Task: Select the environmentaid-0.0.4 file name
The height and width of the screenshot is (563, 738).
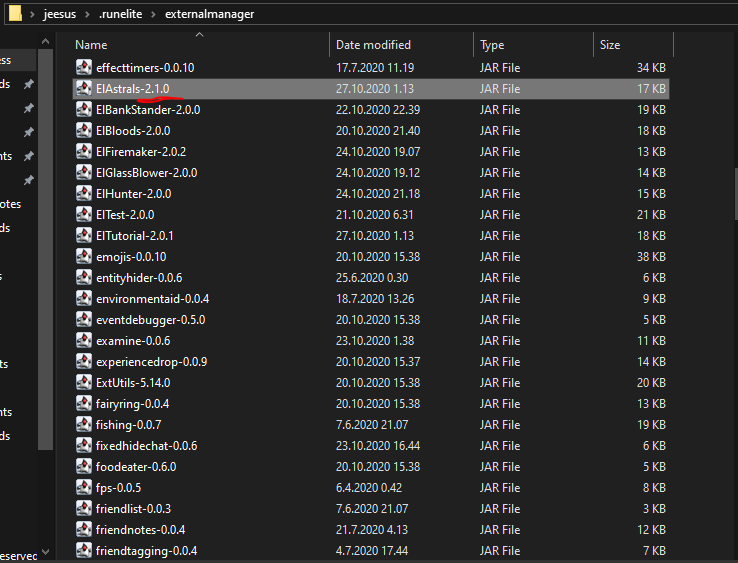Action: point(152,299)
